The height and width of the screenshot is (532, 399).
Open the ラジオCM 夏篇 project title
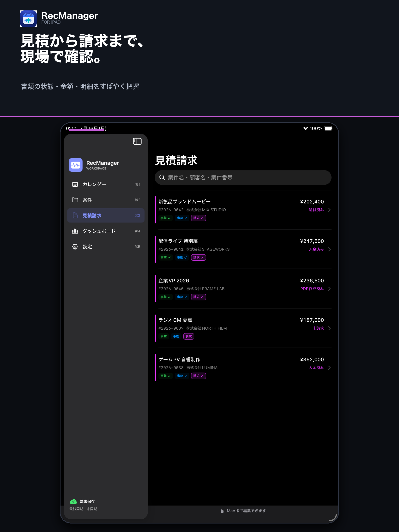[175, 320]
